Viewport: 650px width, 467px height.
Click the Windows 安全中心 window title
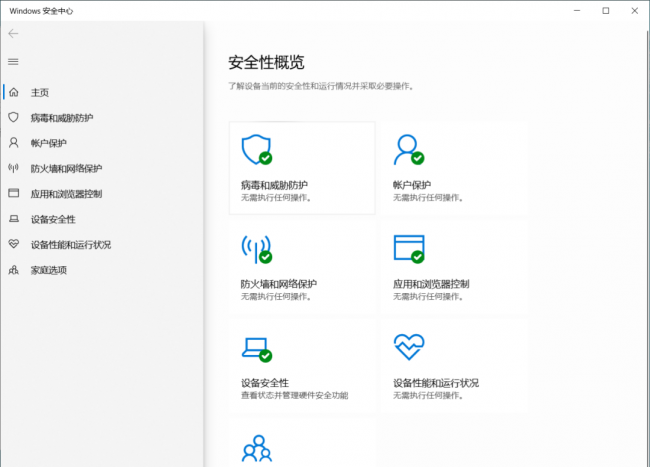(41, 11)
